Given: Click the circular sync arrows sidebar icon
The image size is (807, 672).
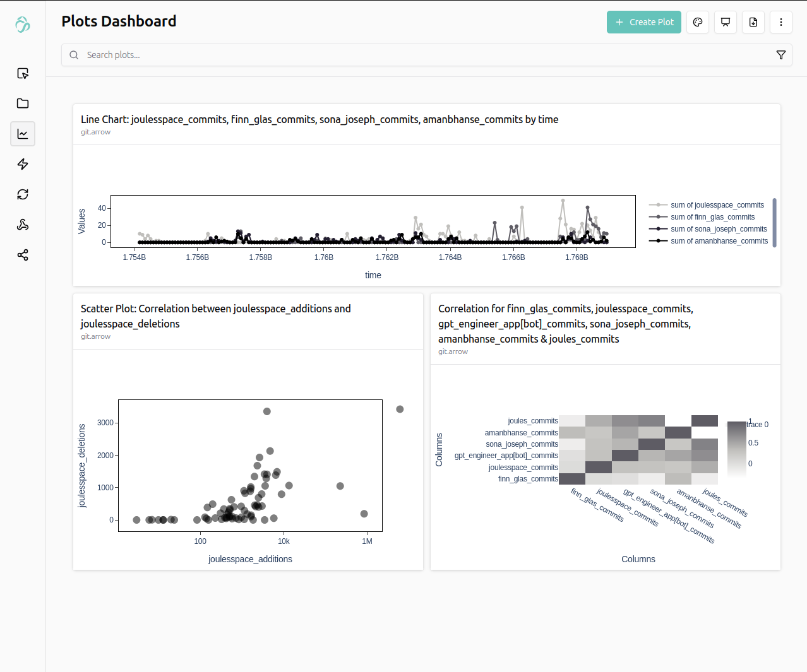Looking at the screenshot, I should point(23,194).
